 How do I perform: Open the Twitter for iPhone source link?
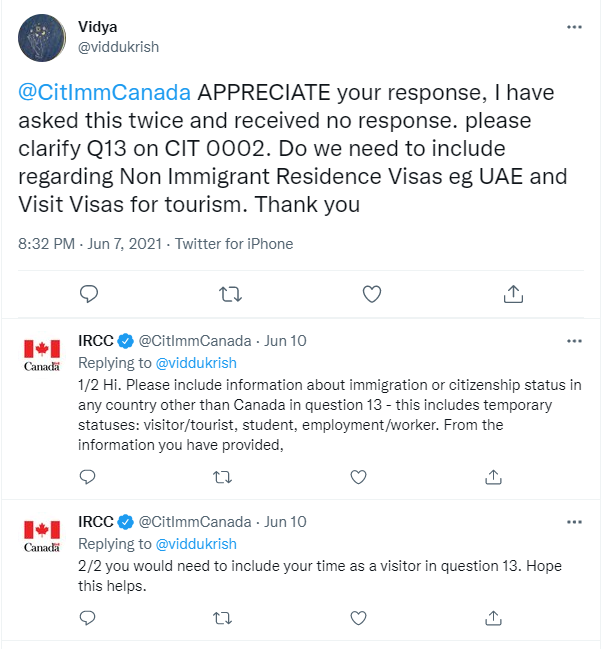pyautogui.click(x=234, y=244)
